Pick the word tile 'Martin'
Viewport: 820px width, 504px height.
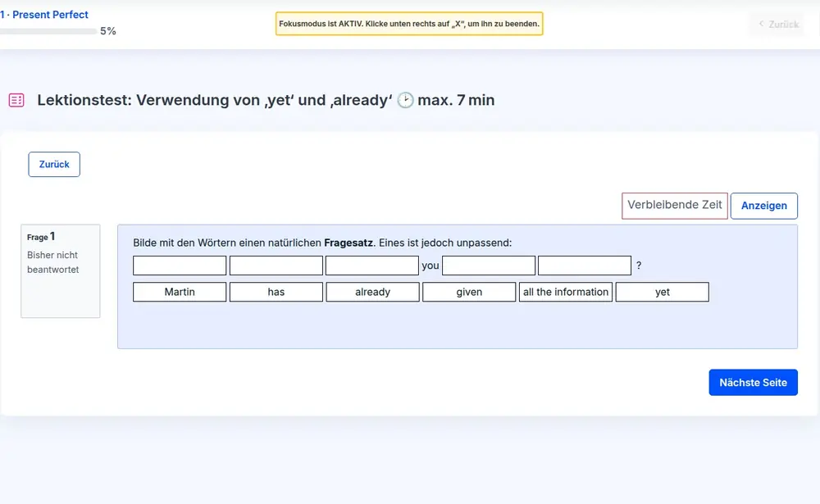coord(180,292)
